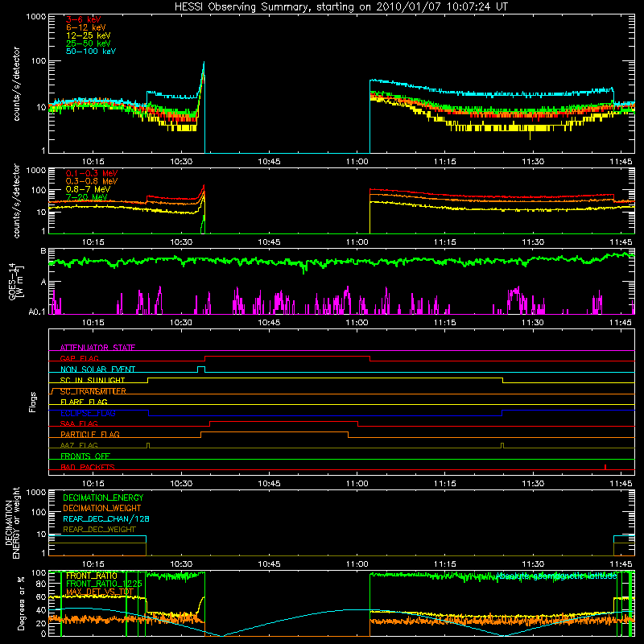Click the red BAD_PACKETS spike marker

tap(605, 467)
